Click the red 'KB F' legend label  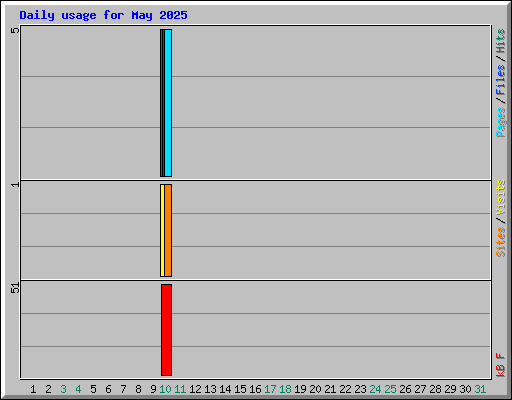coord(501,365)
